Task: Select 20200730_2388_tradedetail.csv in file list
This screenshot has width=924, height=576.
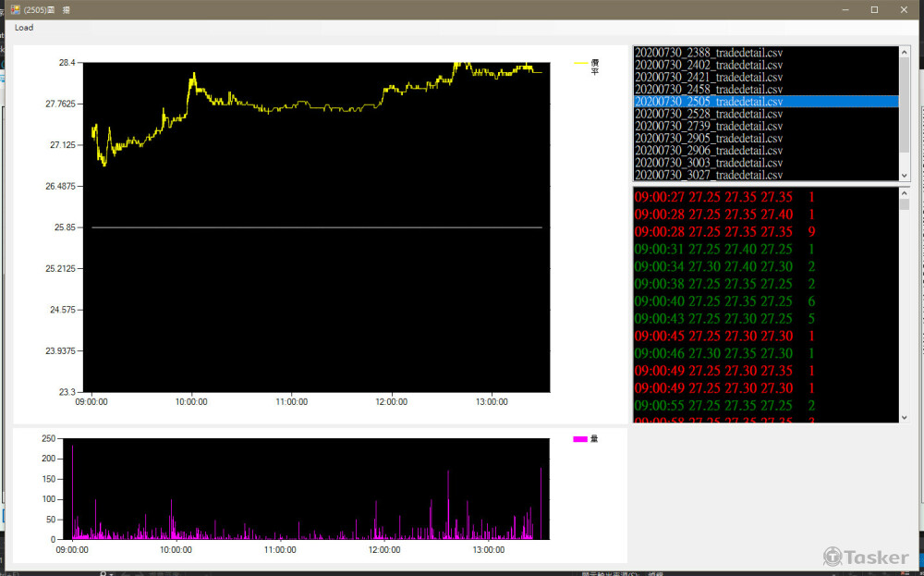Action: (709, 53)
